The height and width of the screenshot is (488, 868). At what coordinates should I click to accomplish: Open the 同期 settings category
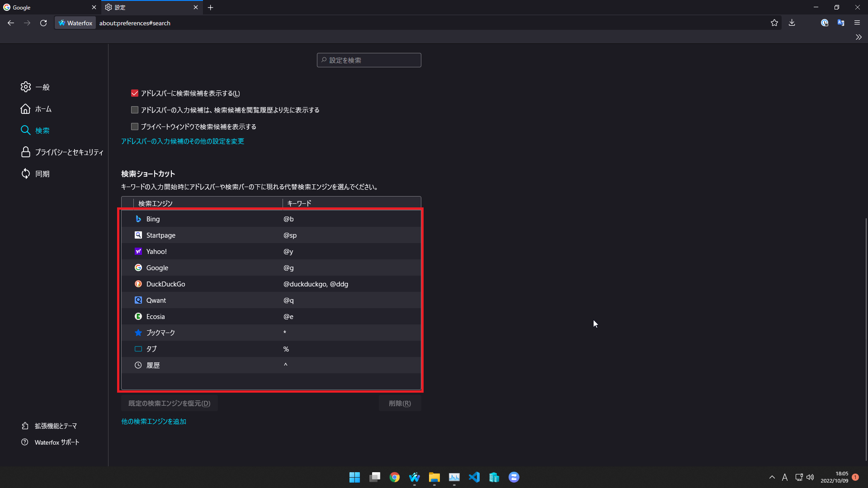[x=35, y=174]
